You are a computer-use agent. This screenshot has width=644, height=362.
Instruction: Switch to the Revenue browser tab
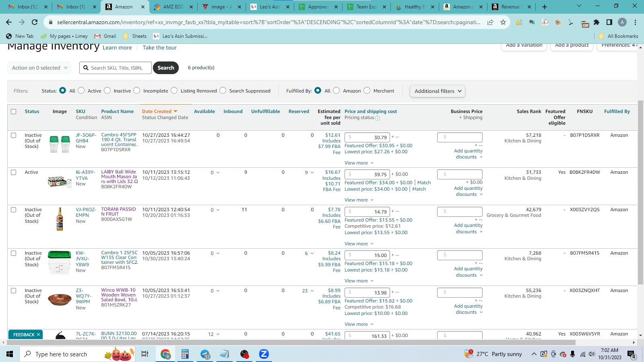tap(512, 7)
